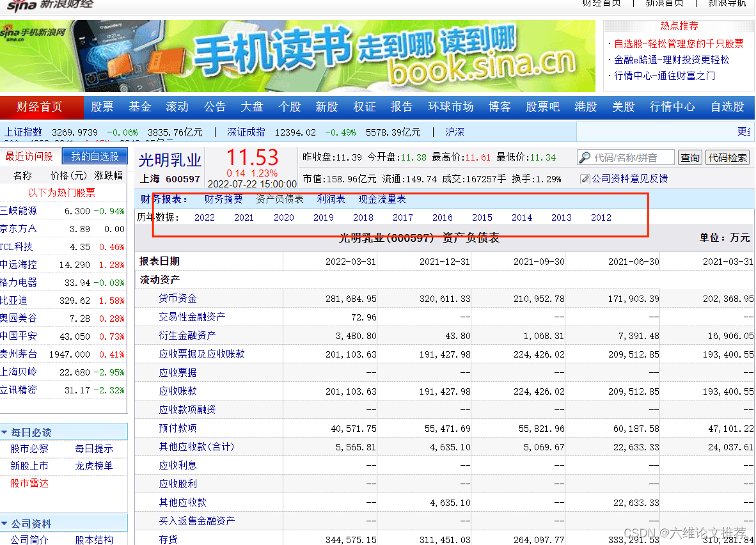Screen dimensions: 756x545
Task: Open 自选股-轻松管理您的千只股票 recommendation
Action: (x=679, y=44)
